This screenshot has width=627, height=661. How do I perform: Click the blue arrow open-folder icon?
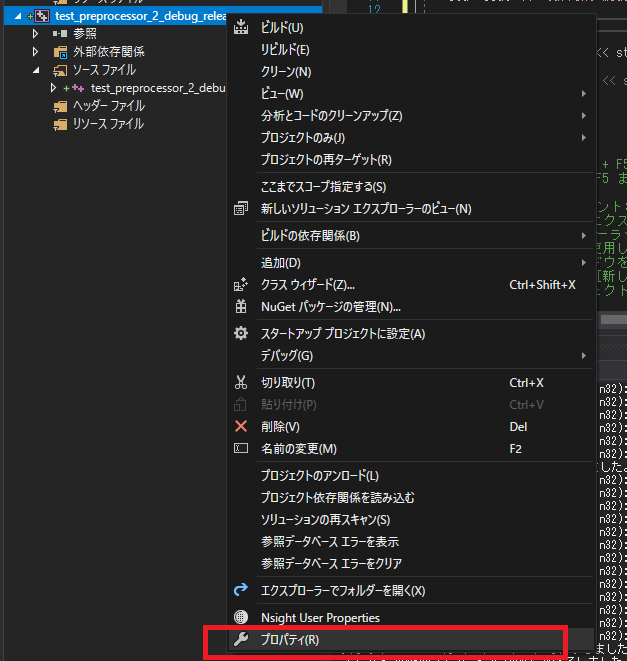[241, 590]
